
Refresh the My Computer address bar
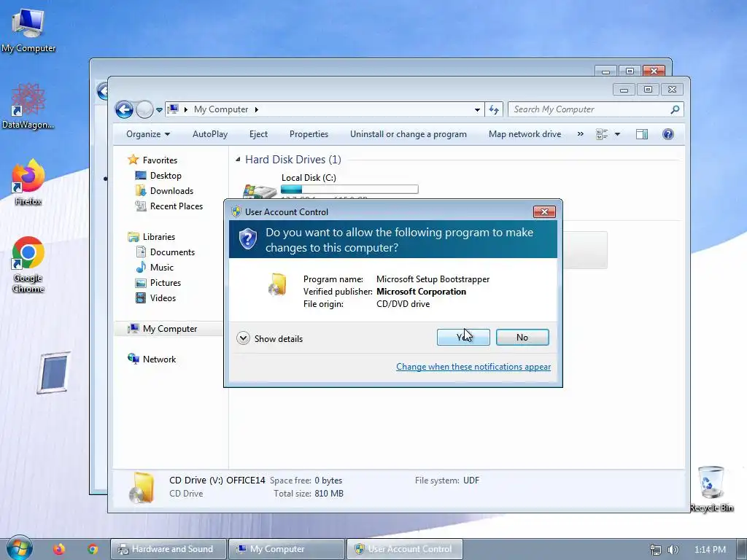pos(494,109)
